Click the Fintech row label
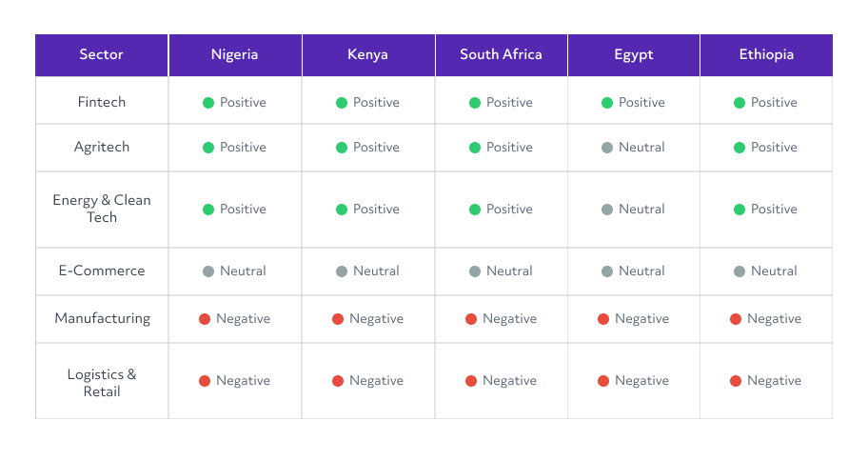 (102, 102)
